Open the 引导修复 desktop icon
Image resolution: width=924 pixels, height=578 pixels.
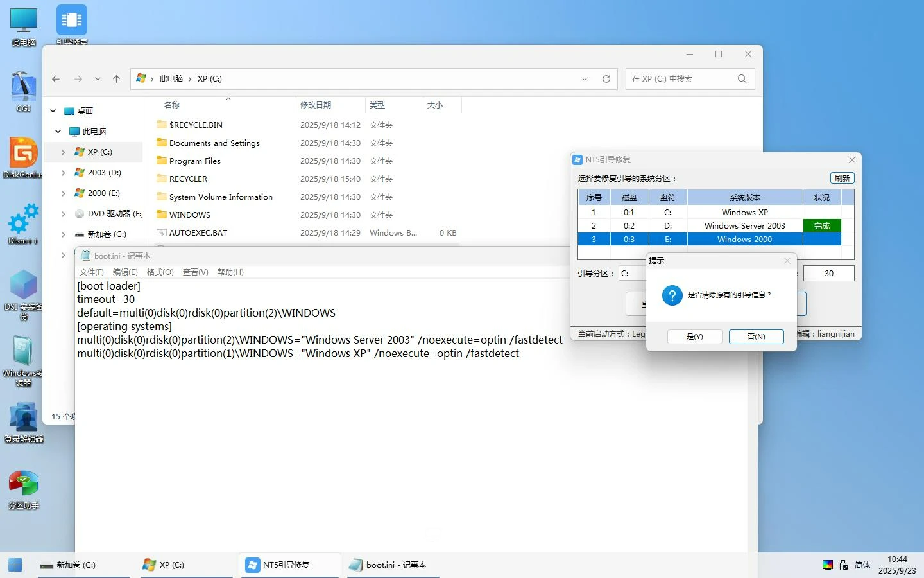(x=71, y=24)
